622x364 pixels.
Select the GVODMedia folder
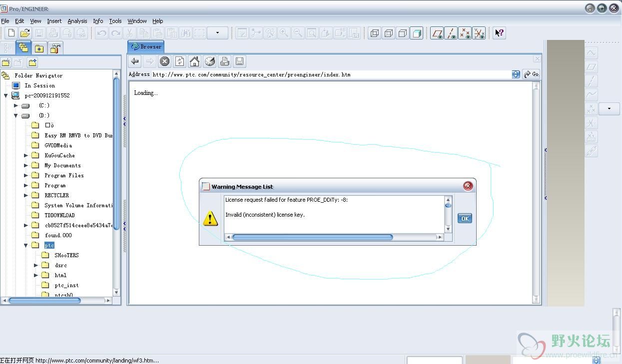58,145
